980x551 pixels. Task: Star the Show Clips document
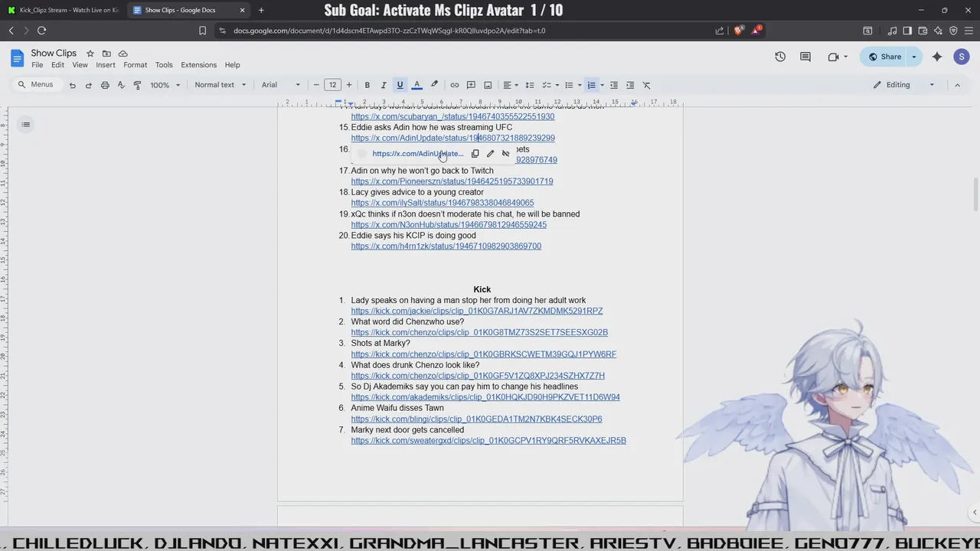click(x=90, y=54)
